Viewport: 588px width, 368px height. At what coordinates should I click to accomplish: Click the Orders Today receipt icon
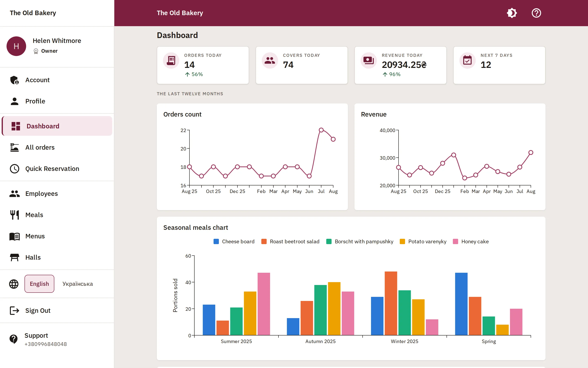tap(171, 60)
